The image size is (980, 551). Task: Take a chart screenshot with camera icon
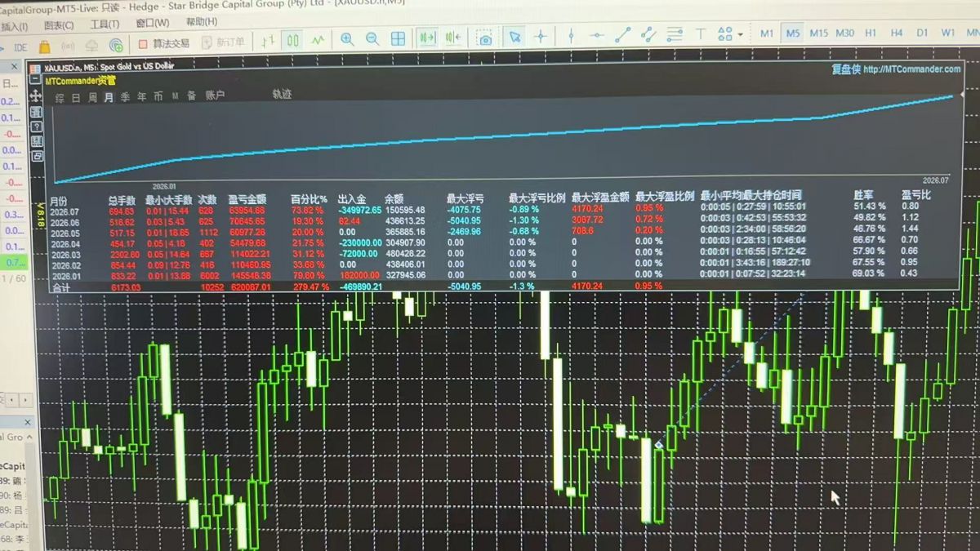click(x=485, y=38)
